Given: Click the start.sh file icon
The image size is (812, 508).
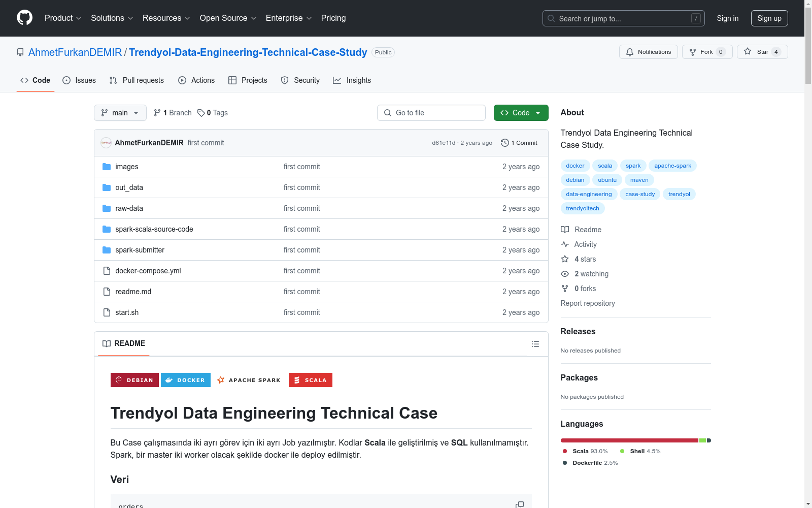Looking at the screenshot, I should pyautogui.click(x=107, y=312).
